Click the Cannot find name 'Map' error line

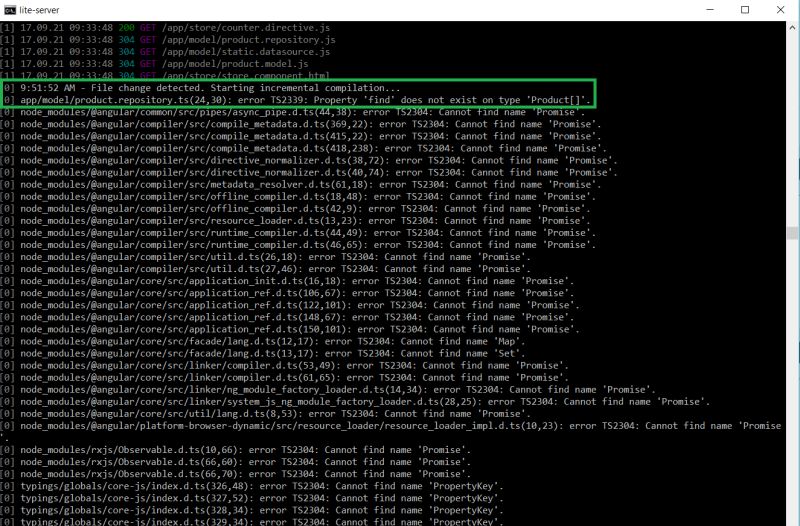pos(263,341)
